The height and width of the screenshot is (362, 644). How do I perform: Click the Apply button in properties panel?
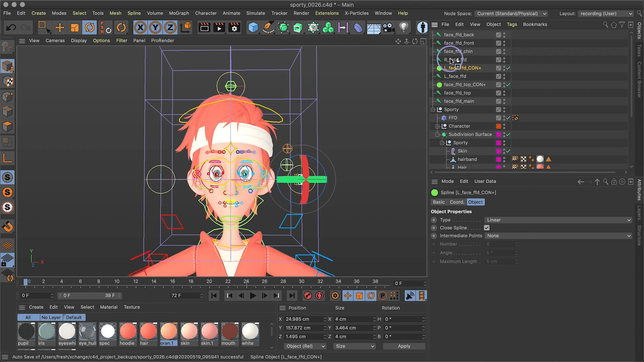[404, 346]
